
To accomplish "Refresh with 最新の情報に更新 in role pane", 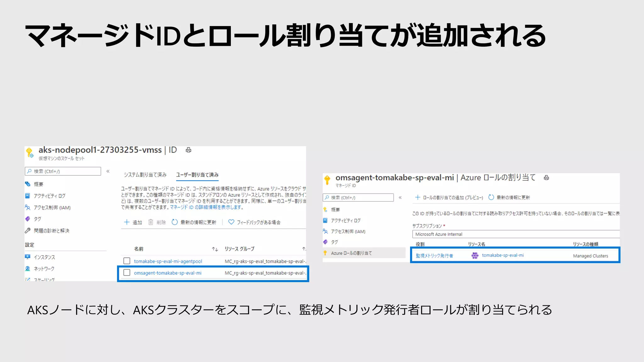I will pyautogui.click(x=509, y=197).
